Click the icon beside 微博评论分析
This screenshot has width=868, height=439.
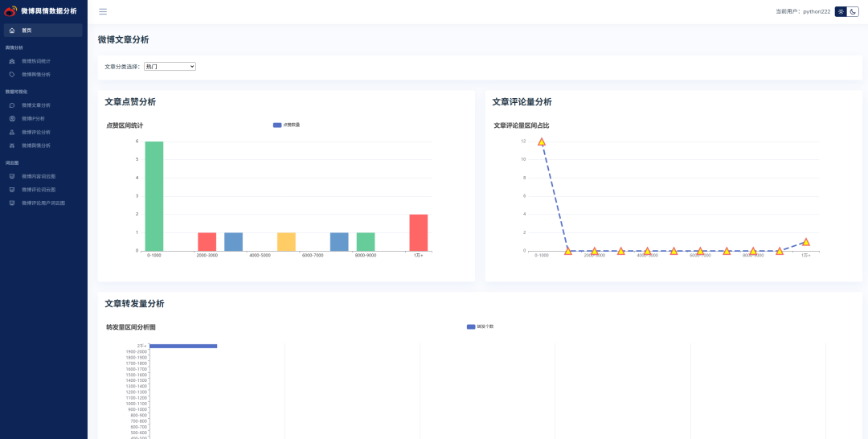point(12,133)
